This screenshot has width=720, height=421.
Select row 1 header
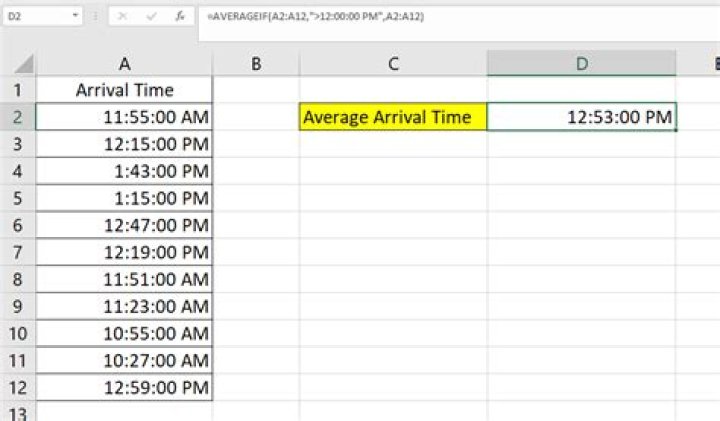click(18, 91)
